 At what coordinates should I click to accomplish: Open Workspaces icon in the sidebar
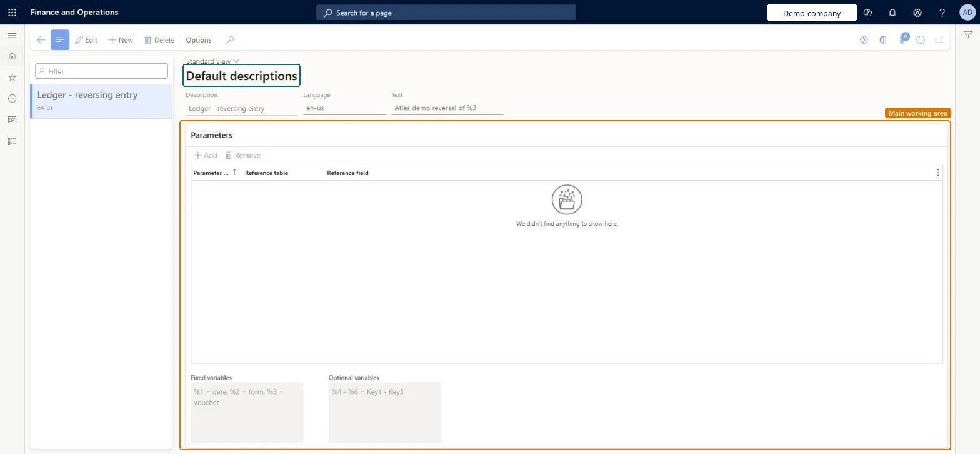(x=12, y=120)
